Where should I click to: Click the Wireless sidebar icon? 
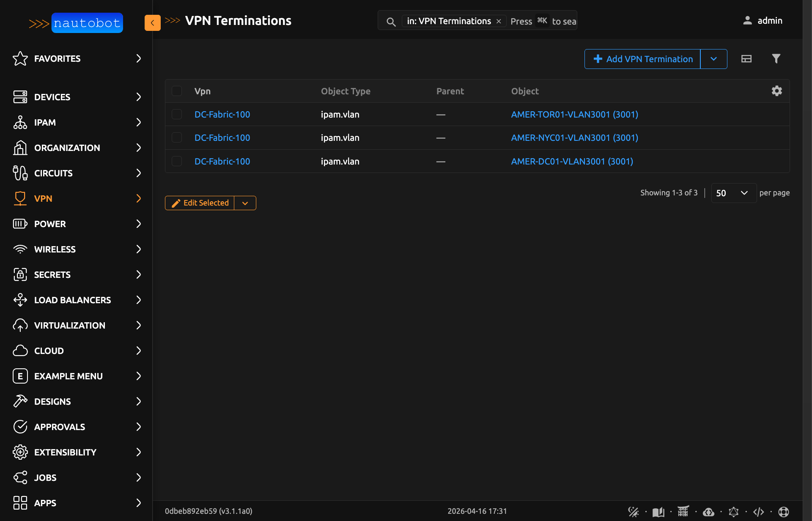20,249
